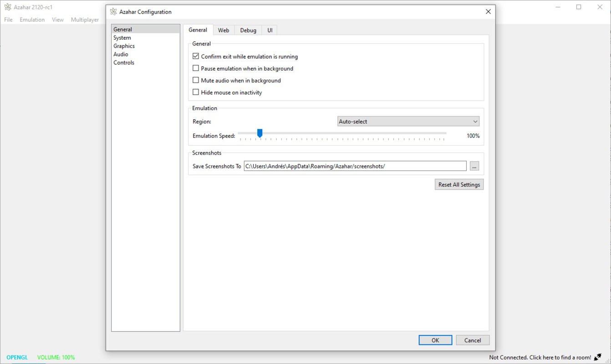This screenshot has height=364, width=611.
Task: Switch to the Web tab
Action: (x=223, y=30)
